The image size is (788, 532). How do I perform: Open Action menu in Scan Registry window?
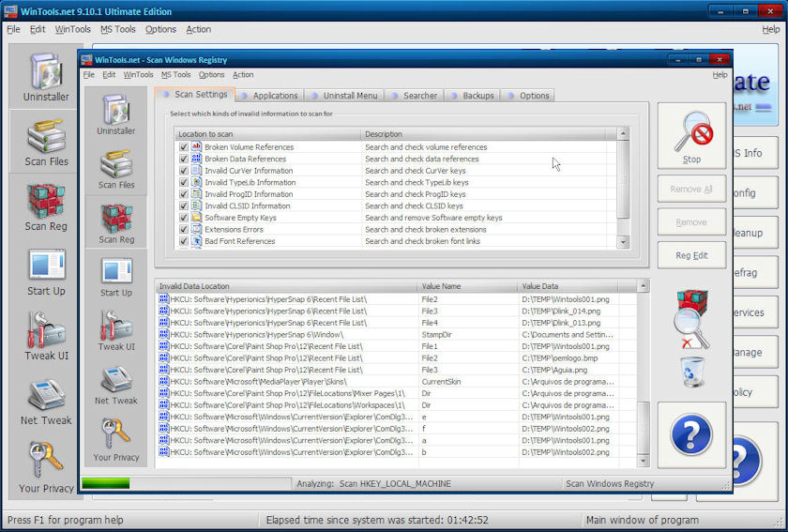[x=243, y=74]
